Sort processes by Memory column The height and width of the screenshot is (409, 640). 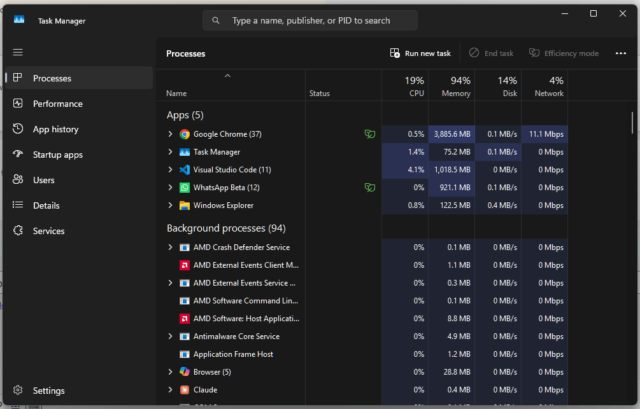point(451,85)
